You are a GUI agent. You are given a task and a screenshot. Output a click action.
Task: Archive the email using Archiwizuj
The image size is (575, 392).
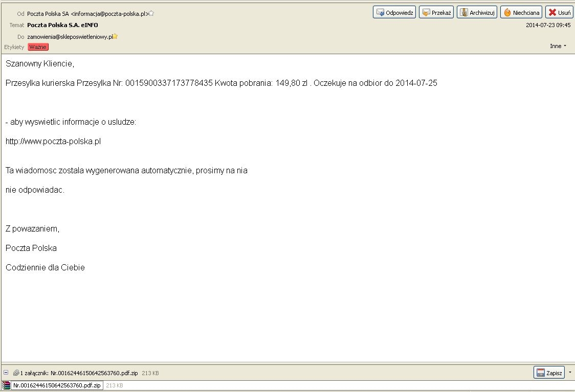click(477, 12)
